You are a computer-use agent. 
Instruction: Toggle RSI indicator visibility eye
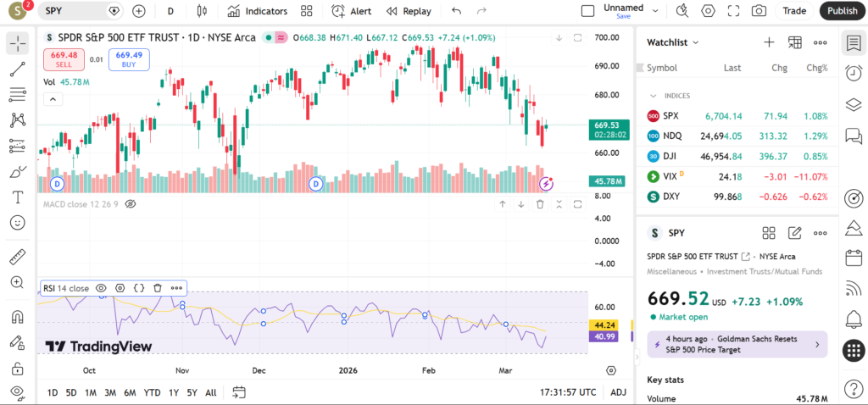click(101, 288)
